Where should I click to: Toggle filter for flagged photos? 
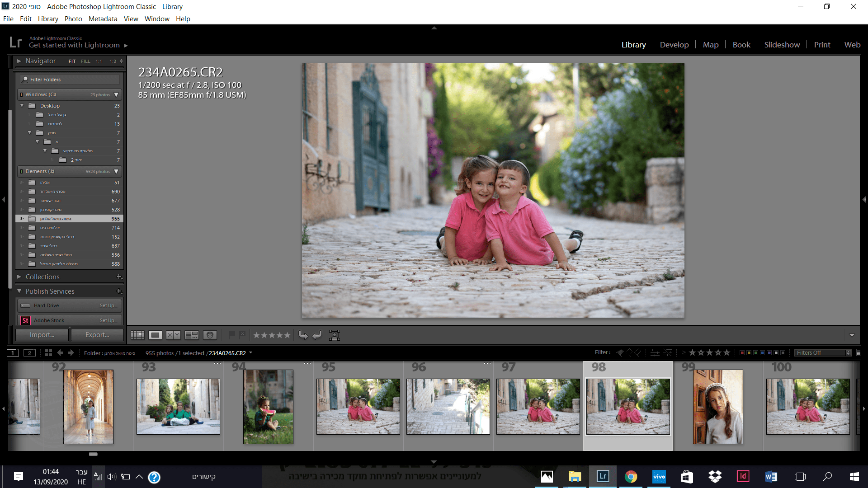[x=620, y=352]
